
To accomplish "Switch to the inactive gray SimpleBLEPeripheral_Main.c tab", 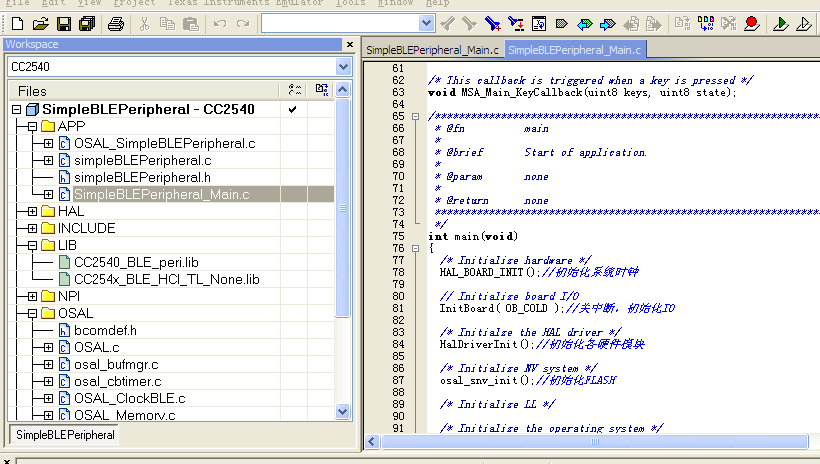I will (432, 50).
